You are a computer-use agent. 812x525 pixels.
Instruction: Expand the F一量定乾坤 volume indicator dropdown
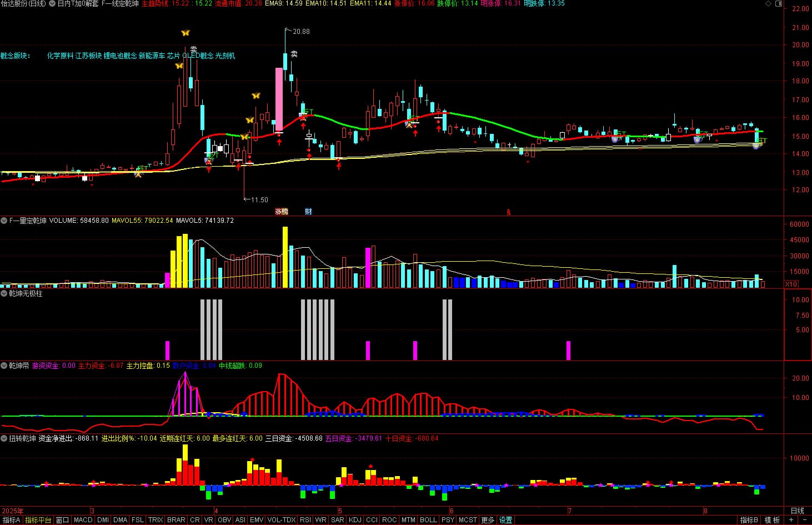(x=4, y=221)
